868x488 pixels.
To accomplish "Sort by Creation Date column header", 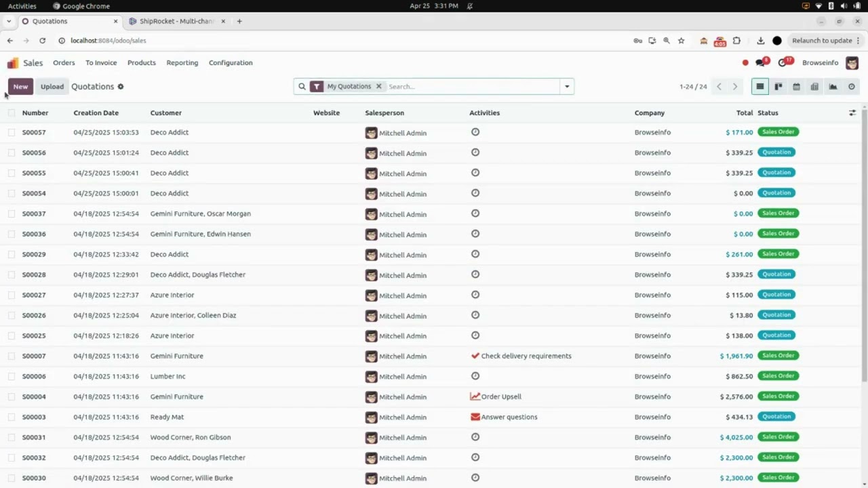I will tap(96, 113).
